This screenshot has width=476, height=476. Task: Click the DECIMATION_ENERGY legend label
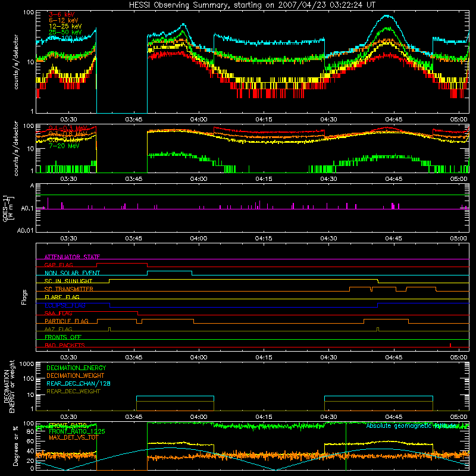click(x=76, y=368)
